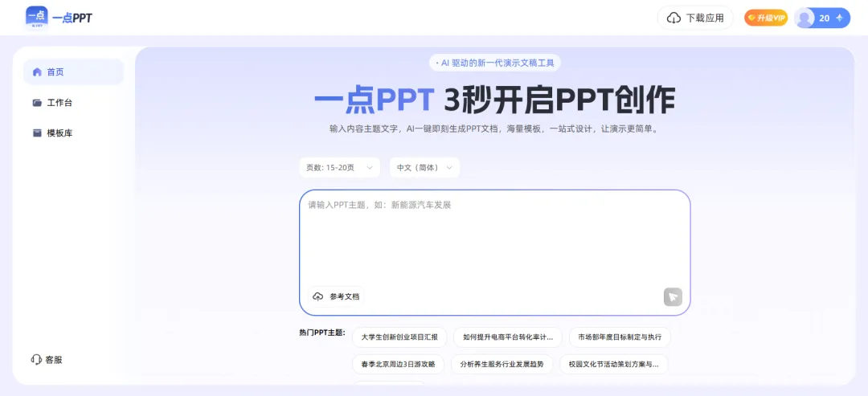Image resolution: width=868 pixels, height=396 pixels.
Task: Select 春季北京周边3日游攻略 topic
Action: click(x=398, y=365)
